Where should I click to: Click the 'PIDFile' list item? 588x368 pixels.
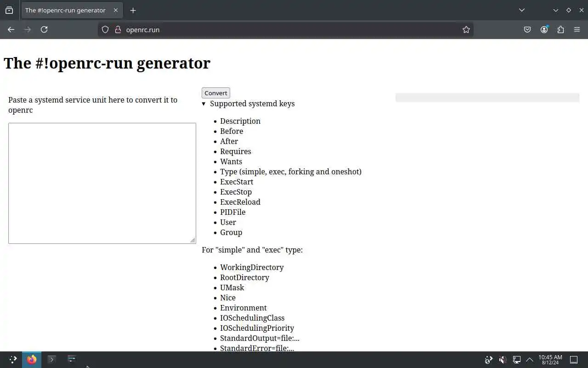pyautogui.click(x=233, y=212)
